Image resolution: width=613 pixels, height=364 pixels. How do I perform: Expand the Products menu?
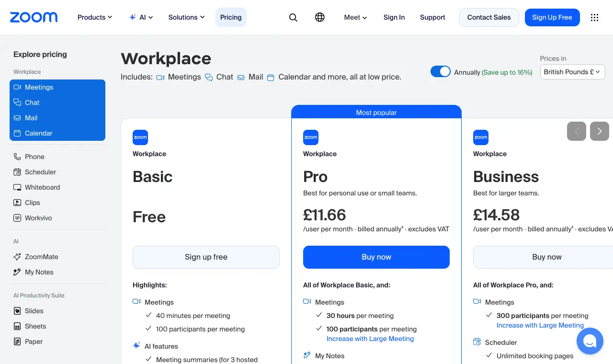click(95, 17)
